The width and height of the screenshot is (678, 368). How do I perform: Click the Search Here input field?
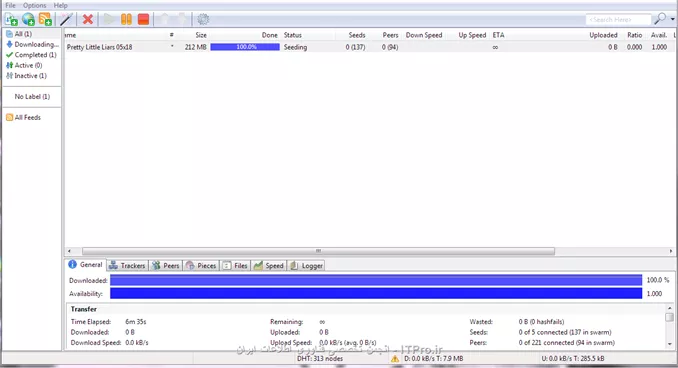pyautogui.click(x=619, y=19)
